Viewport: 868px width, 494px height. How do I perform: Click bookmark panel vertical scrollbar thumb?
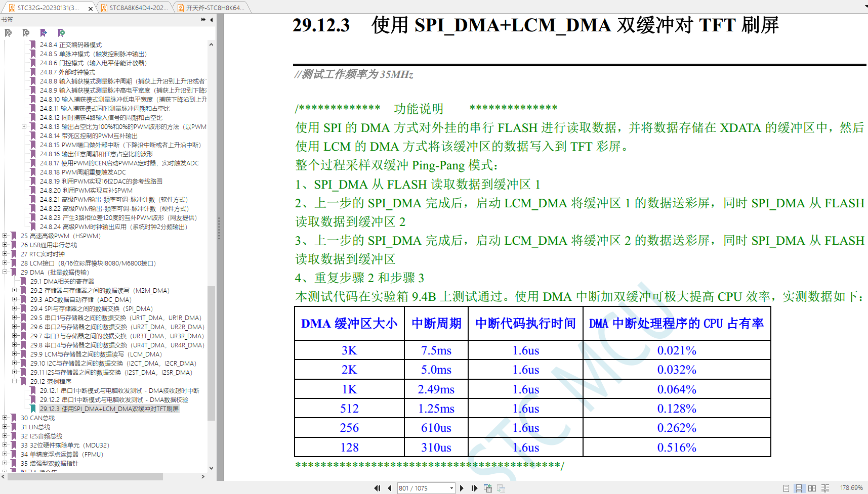point(211,353)
